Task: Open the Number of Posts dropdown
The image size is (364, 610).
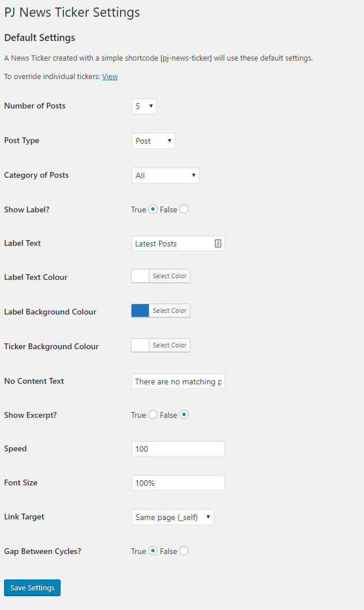Action: tap(144, 106)
